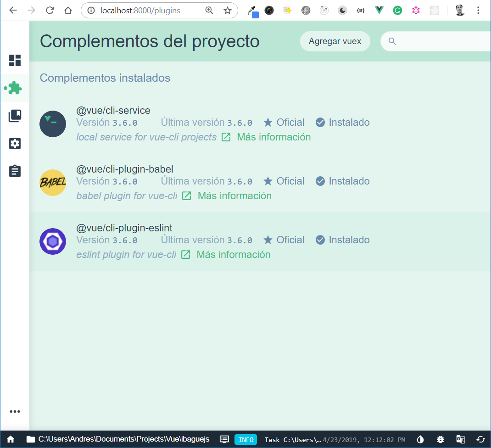The width and height of the screenshot is (491, 448).
Task: Toggle the log console icon in status bar
Action: pos(224,439)
